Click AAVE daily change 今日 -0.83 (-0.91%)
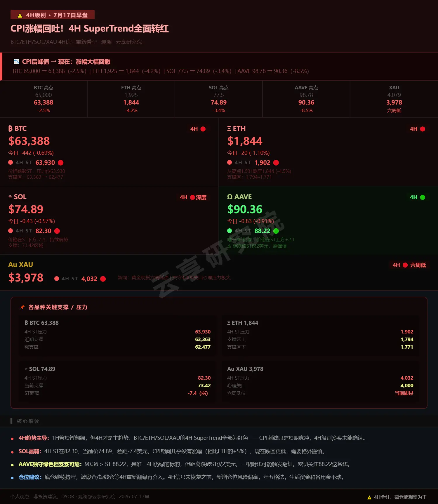This screenshot has height=504, width=438. (x=251, y=221)
